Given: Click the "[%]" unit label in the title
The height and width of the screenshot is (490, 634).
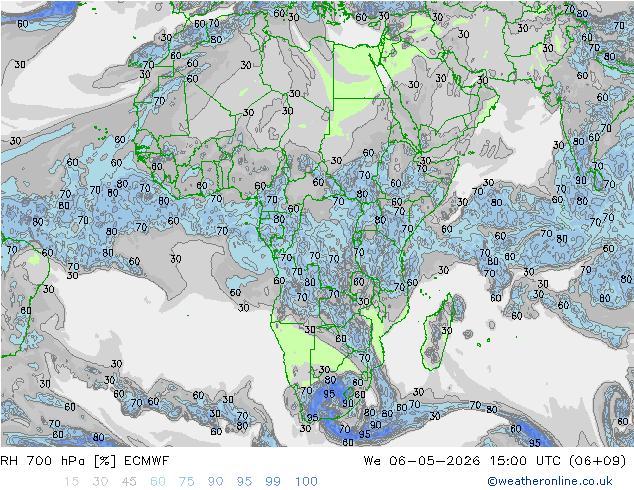Looking at the screenshot, I should pyautogui.click(x=105, y=461).
